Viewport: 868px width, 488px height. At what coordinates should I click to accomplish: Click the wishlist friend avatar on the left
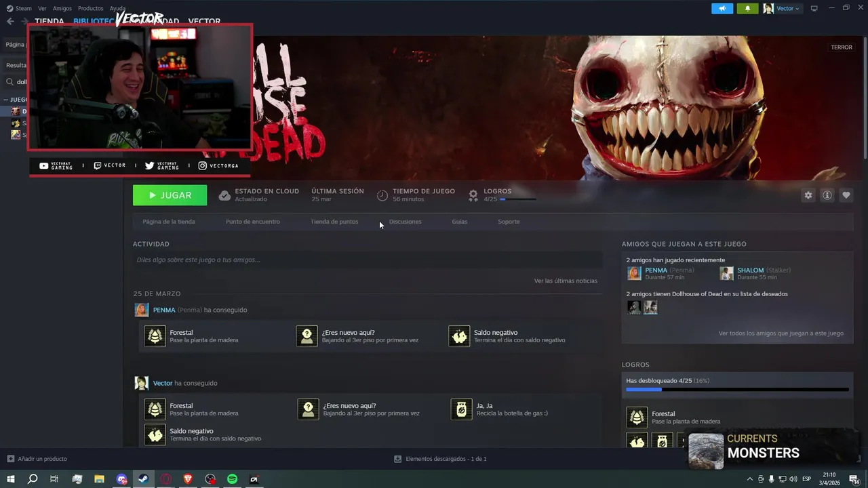[x=634, y=308]
